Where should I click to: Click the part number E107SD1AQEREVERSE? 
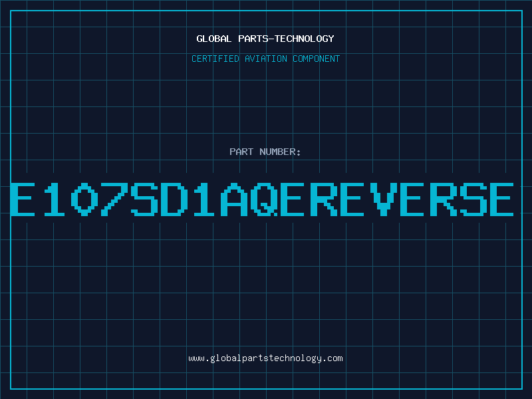pyautogui.click(x=262, y=199)
